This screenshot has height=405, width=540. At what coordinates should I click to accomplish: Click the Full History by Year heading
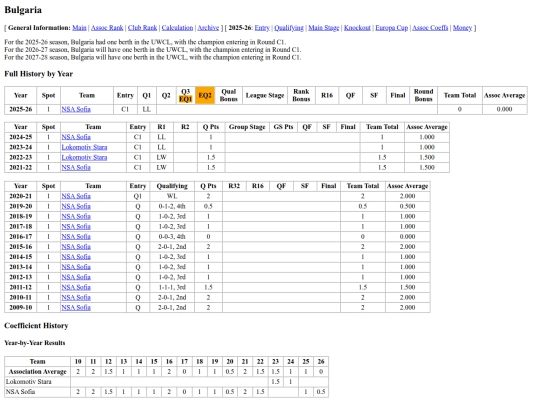39,74
